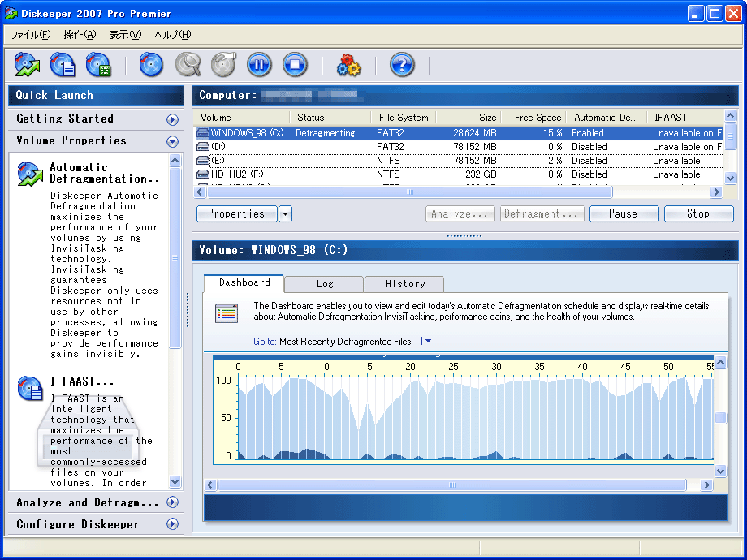This screenshot has width=747, height=560.
Task: Click dashboard horizontal scroll right arrow
Action: (x=706, y=485)
